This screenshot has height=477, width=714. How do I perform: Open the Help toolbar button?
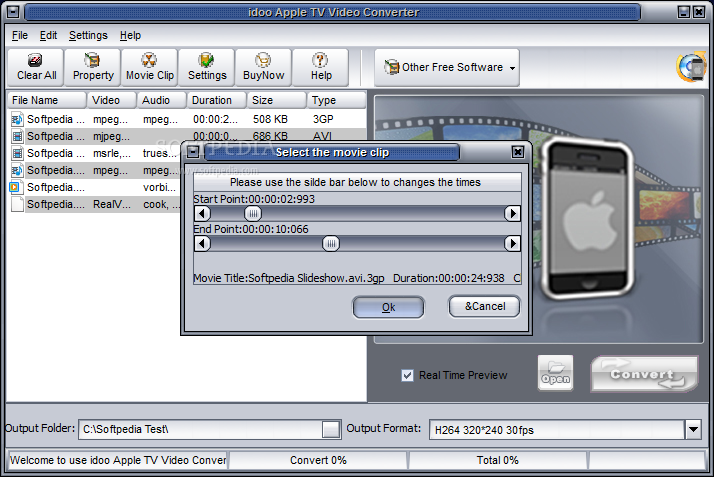point(321,67)
